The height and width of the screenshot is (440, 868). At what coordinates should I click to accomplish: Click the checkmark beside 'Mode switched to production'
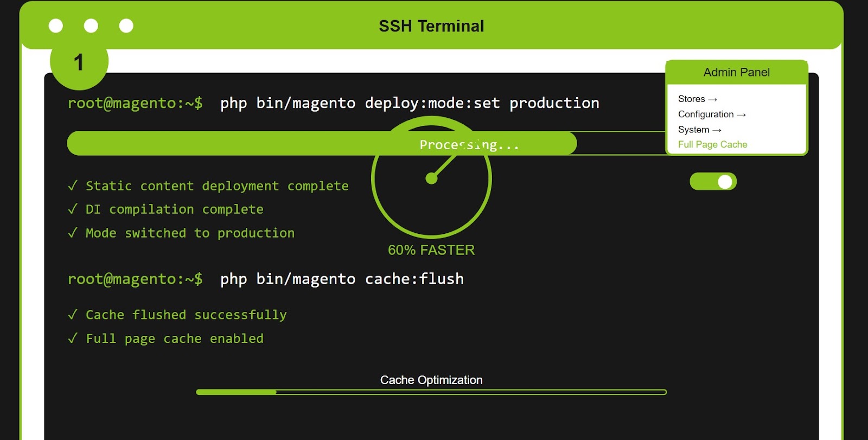[x=73, y=233]
